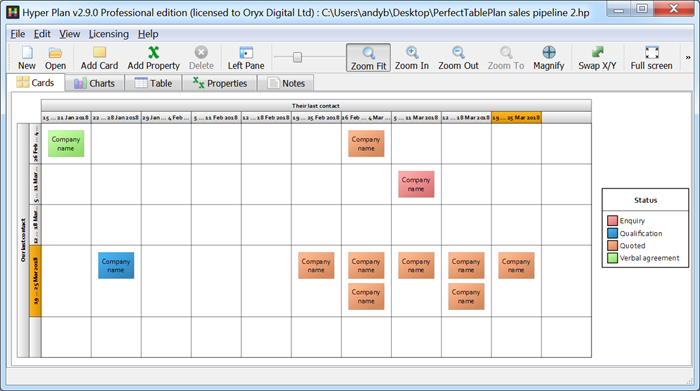Click the Status legend title
The image size is (700, 391).
click(x=646, y=200)
